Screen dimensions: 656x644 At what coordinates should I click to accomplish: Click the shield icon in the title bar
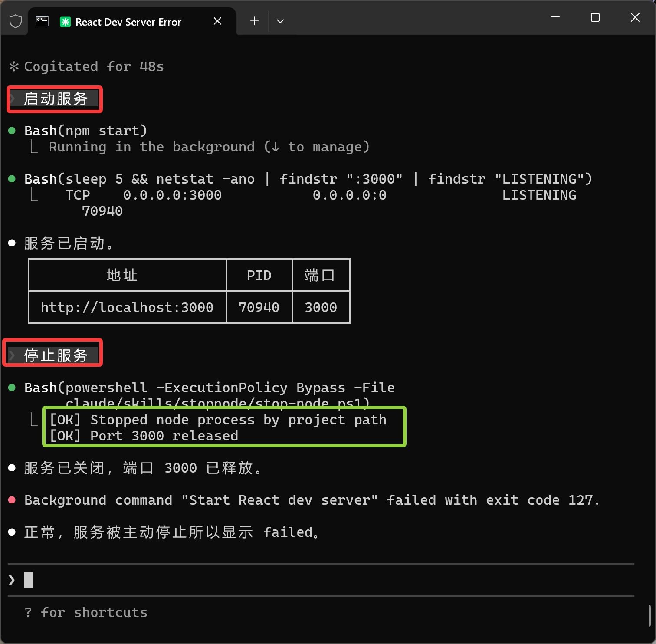16,21
